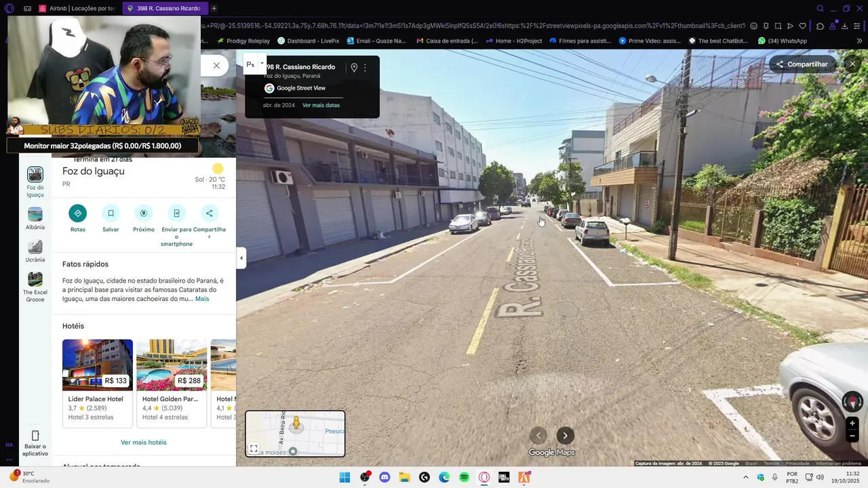
Task: Open Windows Start menu
Action: coord(344,477)
